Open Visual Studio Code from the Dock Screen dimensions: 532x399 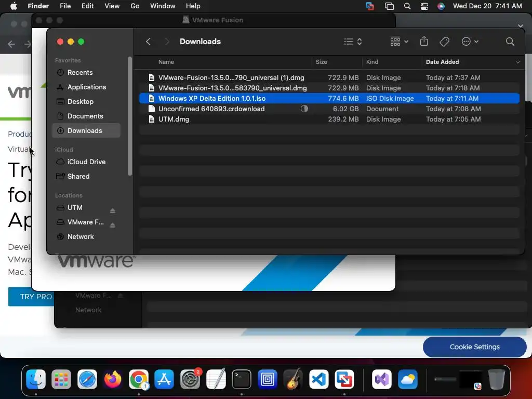pyautogui.click(x=318, y=379)
